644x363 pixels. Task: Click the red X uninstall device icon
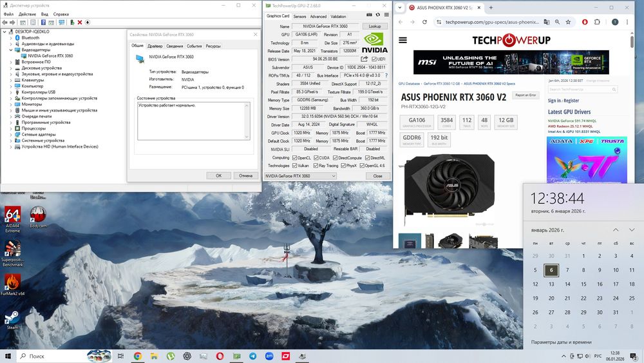point(80,22)
